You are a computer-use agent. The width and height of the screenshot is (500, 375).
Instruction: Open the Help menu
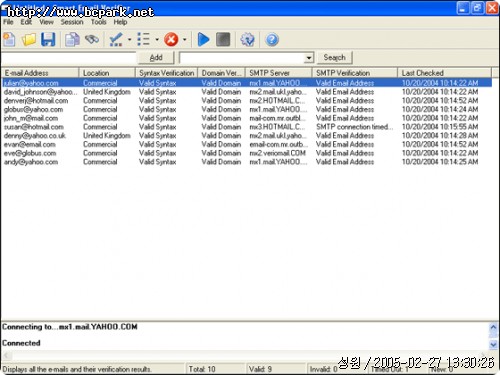120,22
